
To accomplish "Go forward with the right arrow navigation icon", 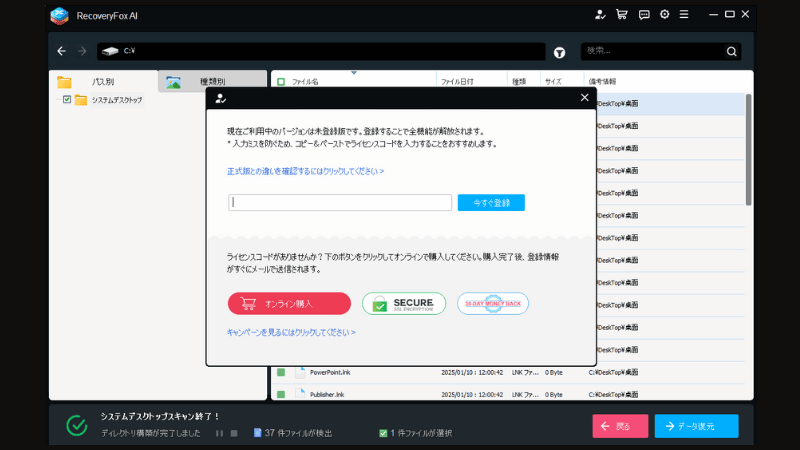I will coord(82,51).
